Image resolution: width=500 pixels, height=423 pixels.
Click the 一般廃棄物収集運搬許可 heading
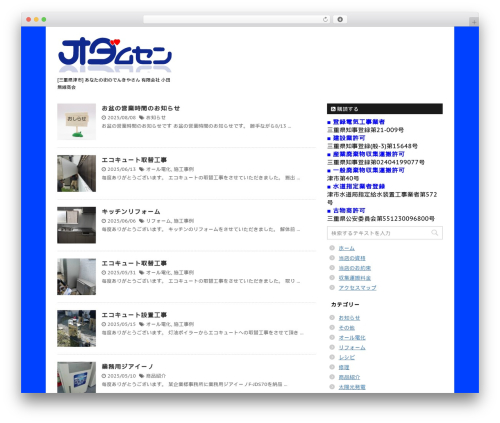tap(368, 170)
